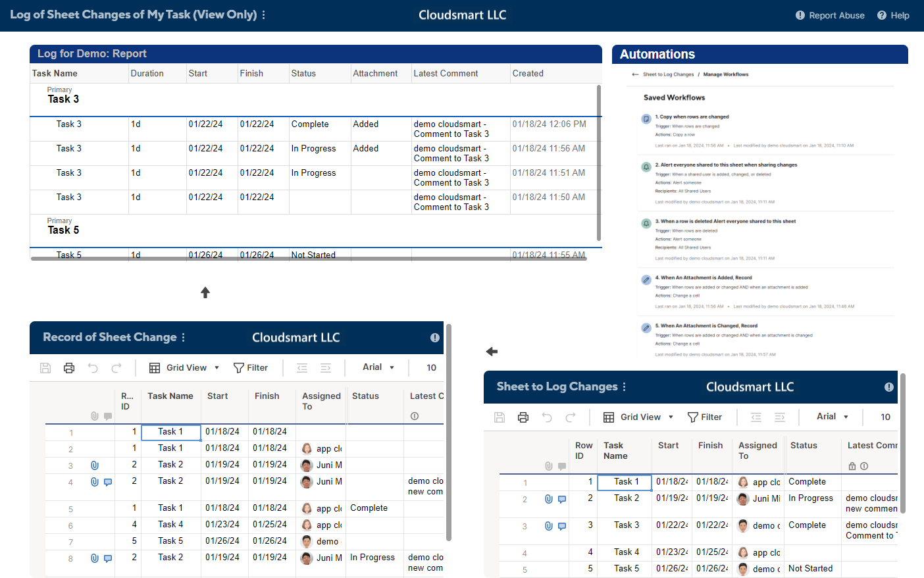Click the Save icon in Sheet to Log Changes
Image resolution: width=924 pixels, height=578 pixels.
click(x=500, y=417)
